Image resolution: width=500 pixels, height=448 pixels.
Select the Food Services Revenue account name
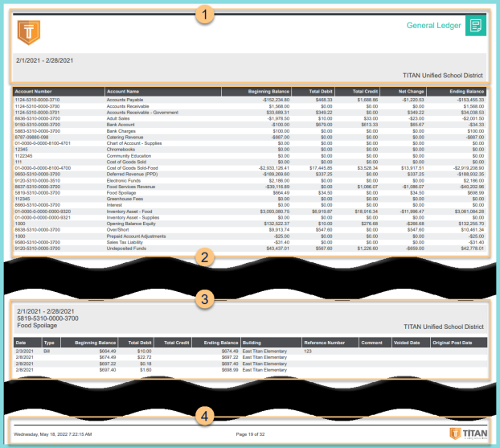(x=131, y=187)
